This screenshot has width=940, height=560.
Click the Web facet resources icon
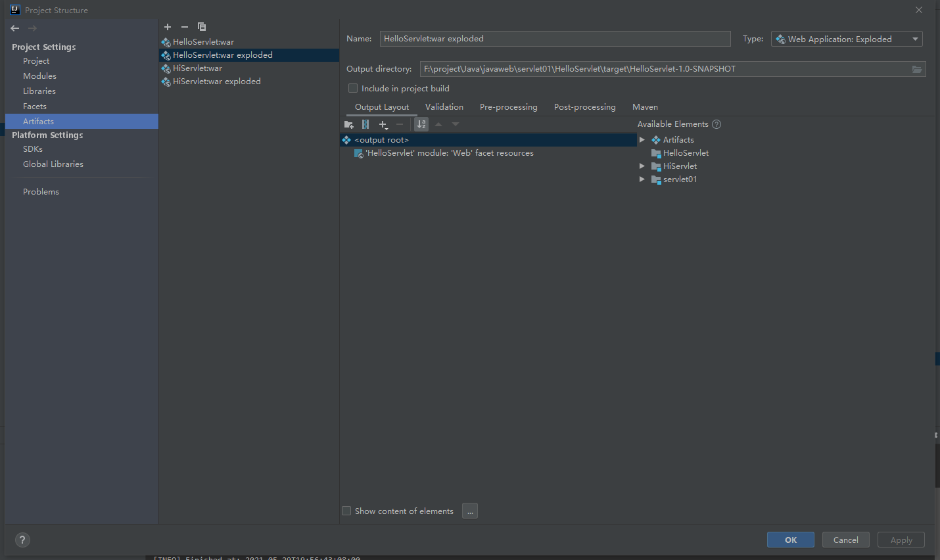pyautogui.click(x=358, y=153)
